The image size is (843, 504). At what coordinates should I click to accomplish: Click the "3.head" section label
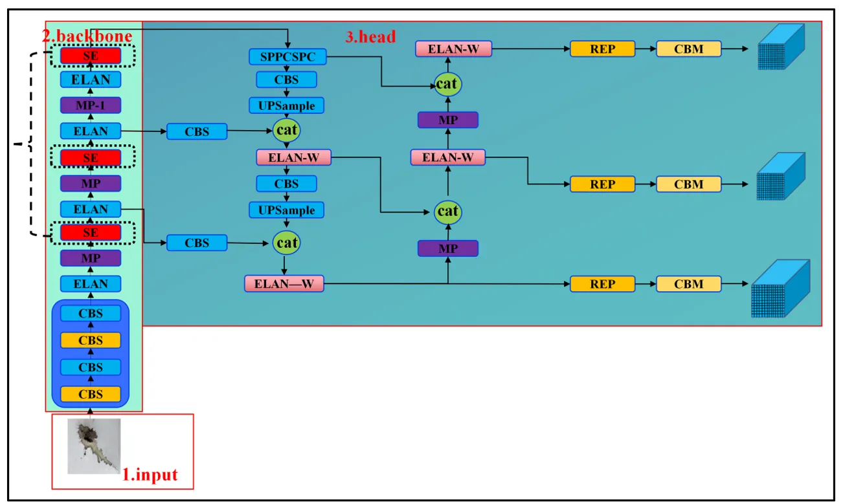click(370, 37)
